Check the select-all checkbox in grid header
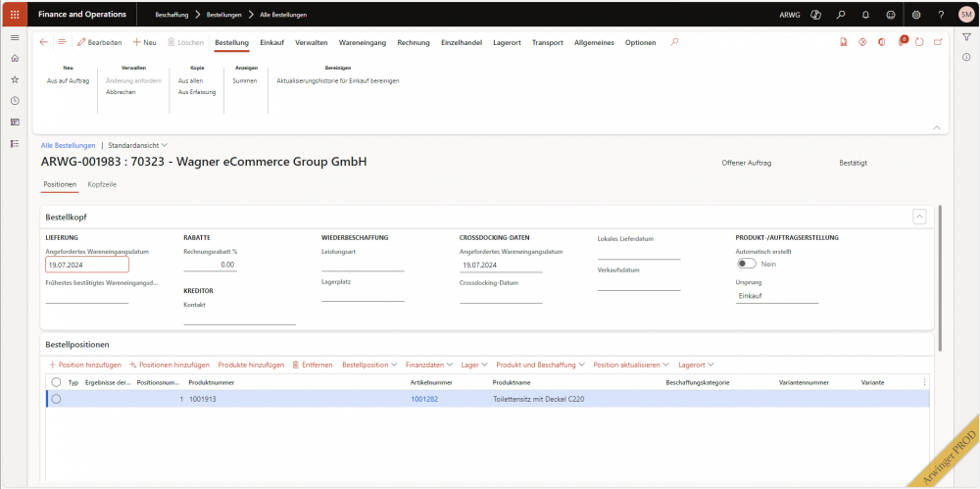The image size is (980, 489). (56, 382)
